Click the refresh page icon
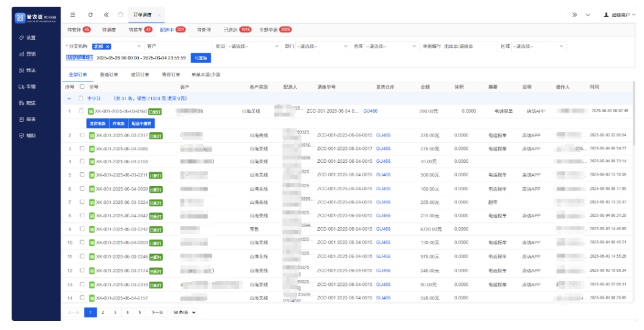The image size is (644, 330). click(x=91, y=15)
